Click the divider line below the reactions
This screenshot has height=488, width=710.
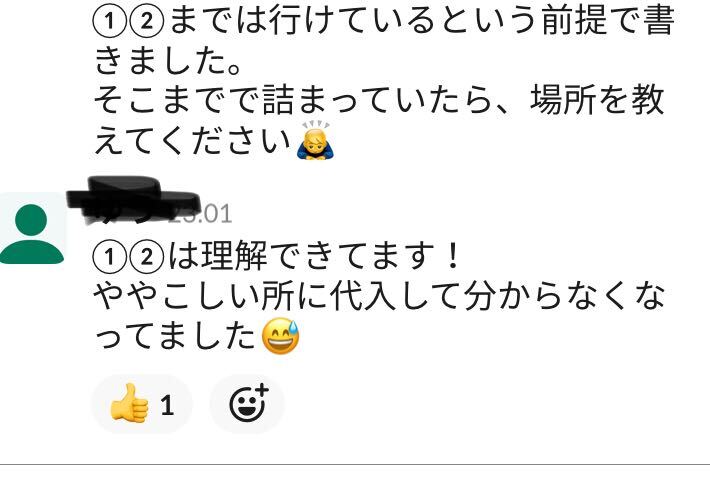click(x=355, y=464)
